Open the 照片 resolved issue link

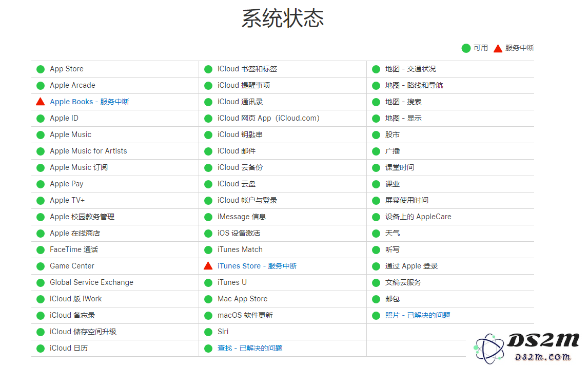(418, 315)
